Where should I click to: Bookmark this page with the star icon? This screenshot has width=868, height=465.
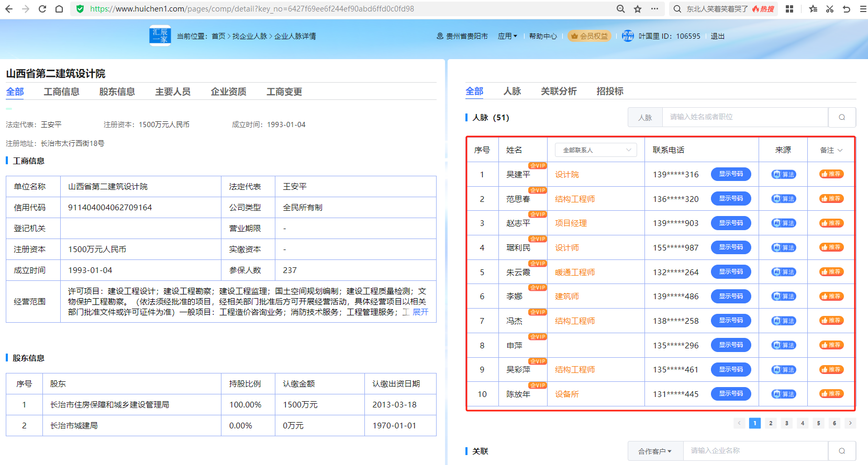pos(638,9)
